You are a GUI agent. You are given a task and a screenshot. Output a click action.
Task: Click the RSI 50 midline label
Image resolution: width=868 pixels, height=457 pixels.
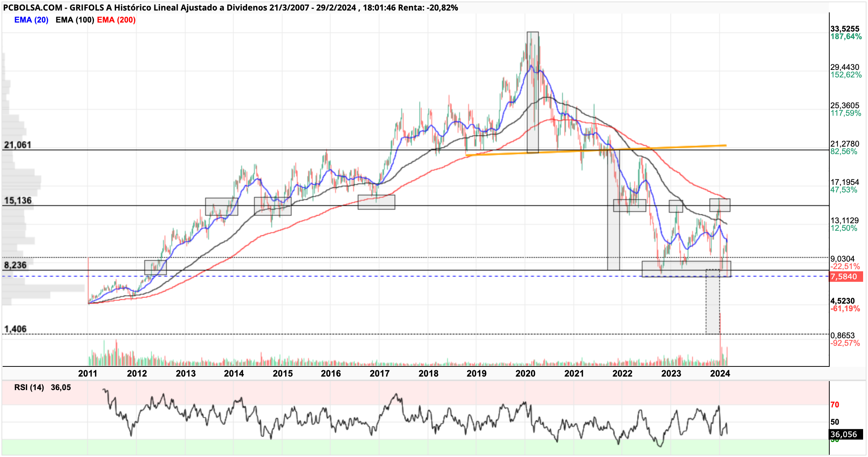tap(835, 422)
